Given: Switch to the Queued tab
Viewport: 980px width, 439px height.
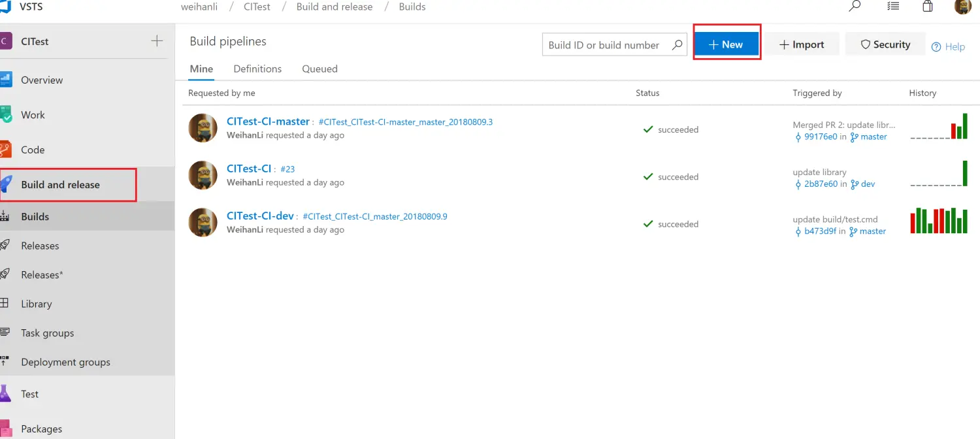Looking at the screenshot, I should (319, 69).
